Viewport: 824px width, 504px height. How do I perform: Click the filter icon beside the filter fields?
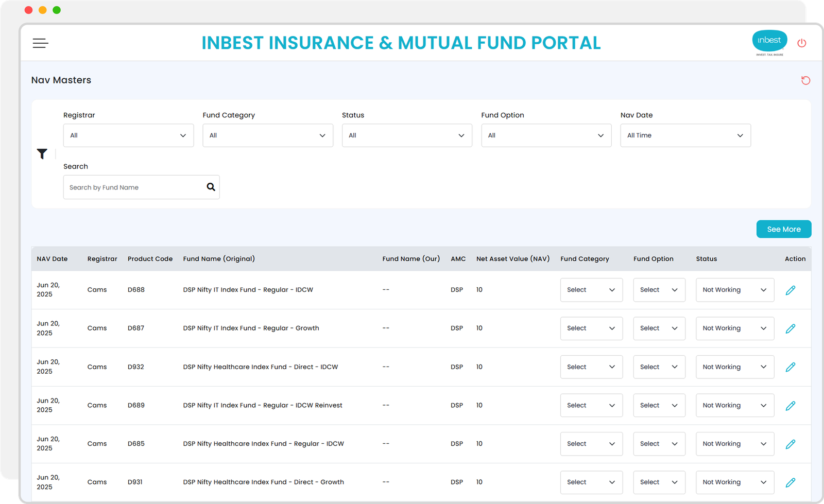click(x=42, y=153)
